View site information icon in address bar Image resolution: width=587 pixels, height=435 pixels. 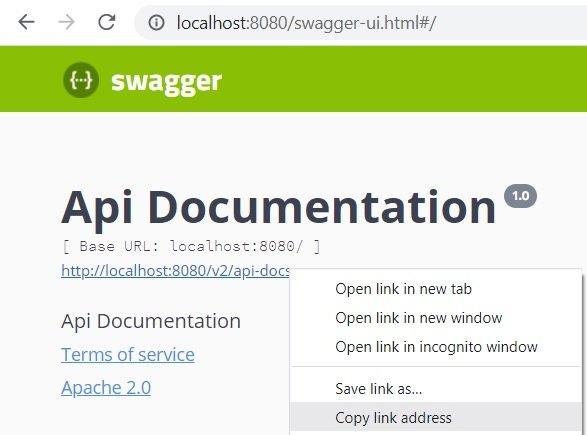click(x=156, y=22)
